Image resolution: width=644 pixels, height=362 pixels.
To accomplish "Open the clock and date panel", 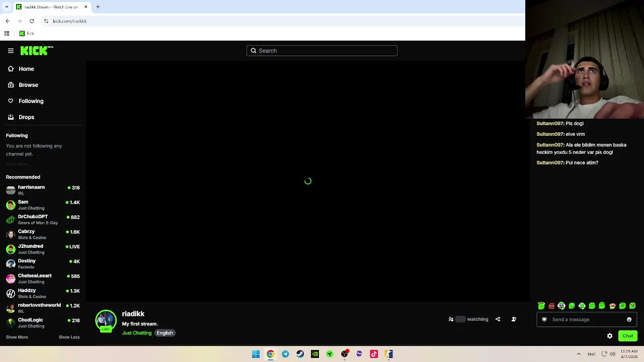I will (x=629, y=354).
